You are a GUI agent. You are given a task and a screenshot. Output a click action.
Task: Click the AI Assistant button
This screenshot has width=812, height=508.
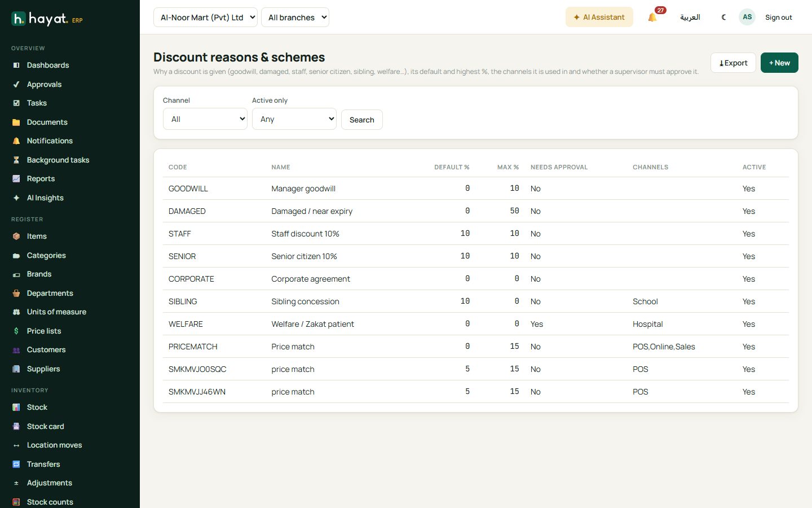tap(599, 17)
